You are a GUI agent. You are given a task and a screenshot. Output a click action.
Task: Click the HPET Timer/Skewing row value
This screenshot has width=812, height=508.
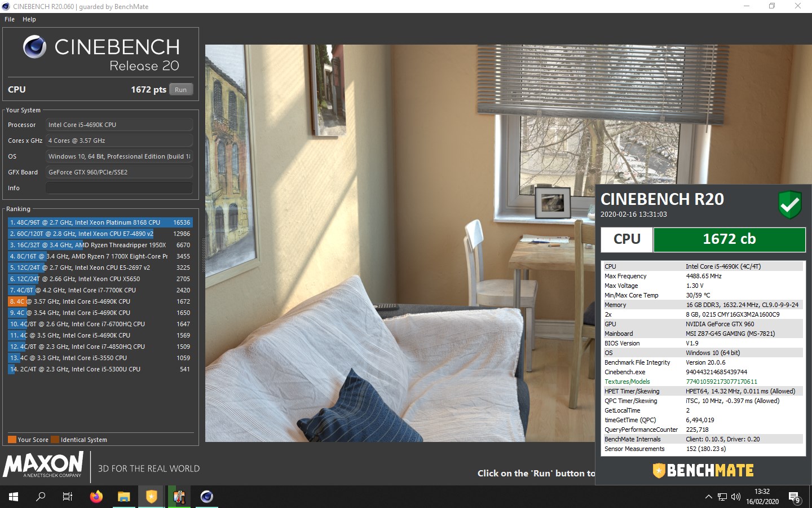pyautogui.click(x=740, y=391)
